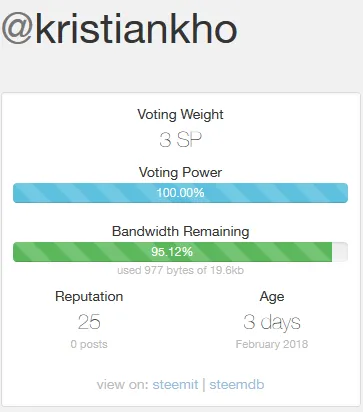Click the Voting Power progress bar
This screenshot has height=412, width=363.
(x=180, y=193)
